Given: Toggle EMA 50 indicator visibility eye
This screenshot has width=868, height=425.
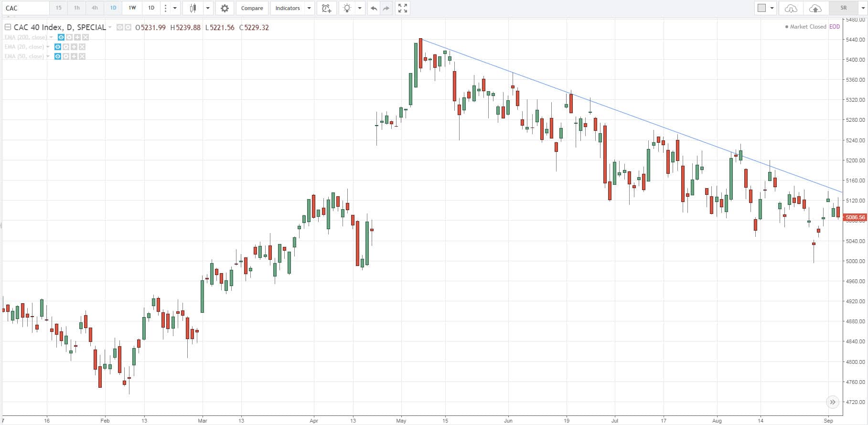Looking at the screenshot, I should pyautogui.click(x=58, y=56).
